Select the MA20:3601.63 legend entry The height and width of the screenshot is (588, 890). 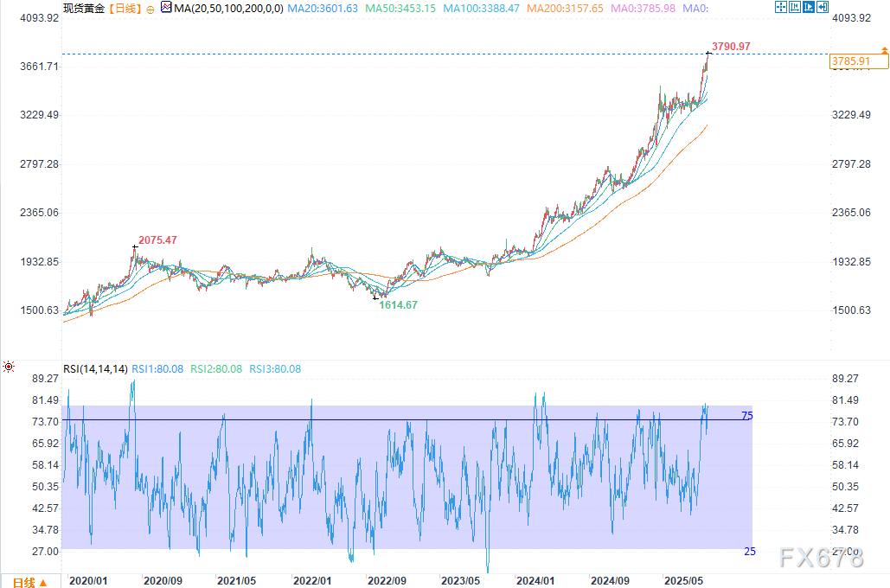323,9
